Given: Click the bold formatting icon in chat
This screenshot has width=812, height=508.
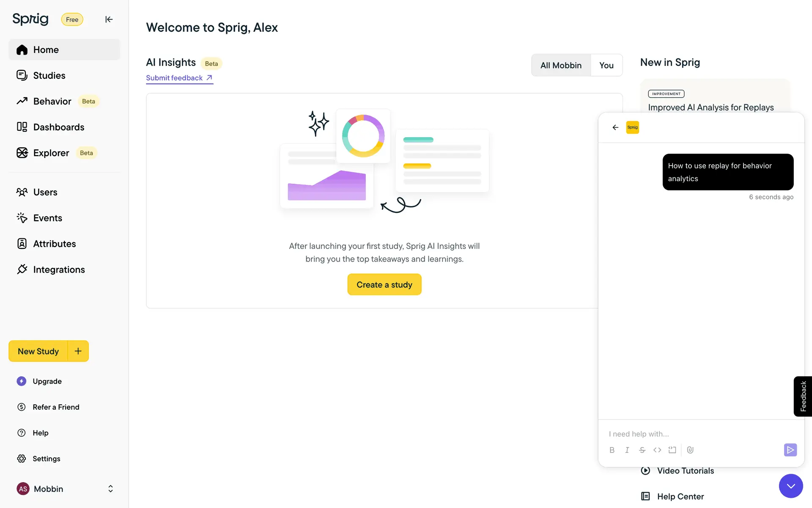Looking at the screenshot, I should coord(612,450).
